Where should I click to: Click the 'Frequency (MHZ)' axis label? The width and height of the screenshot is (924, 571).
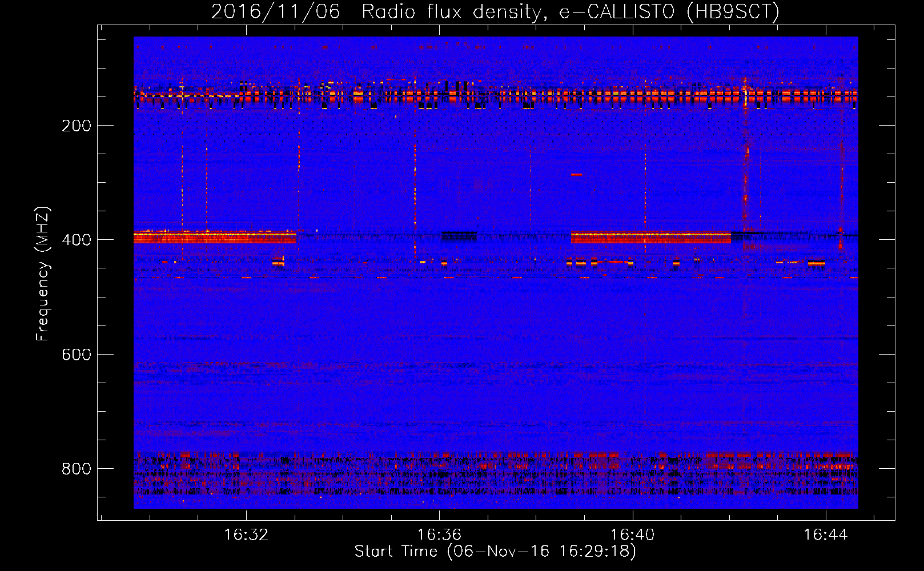pos(43,274)
